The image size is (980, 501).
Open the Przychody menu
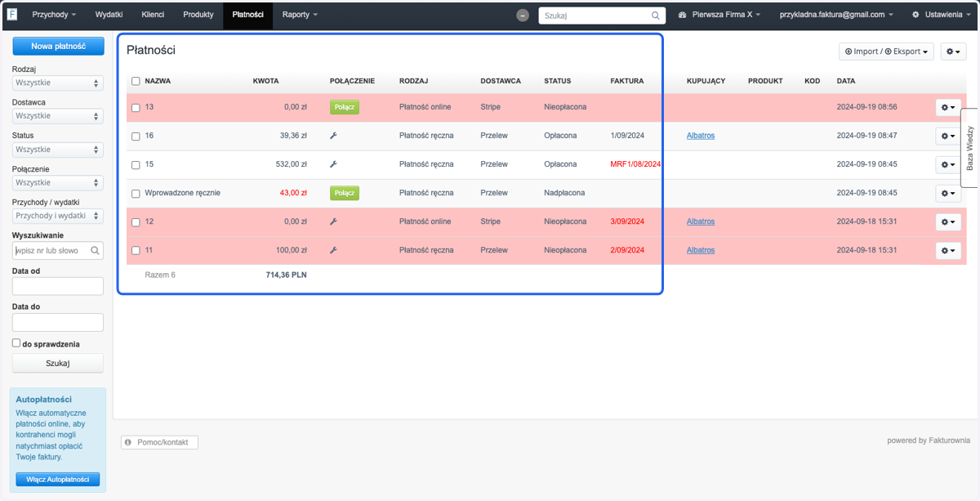[54, 15]
